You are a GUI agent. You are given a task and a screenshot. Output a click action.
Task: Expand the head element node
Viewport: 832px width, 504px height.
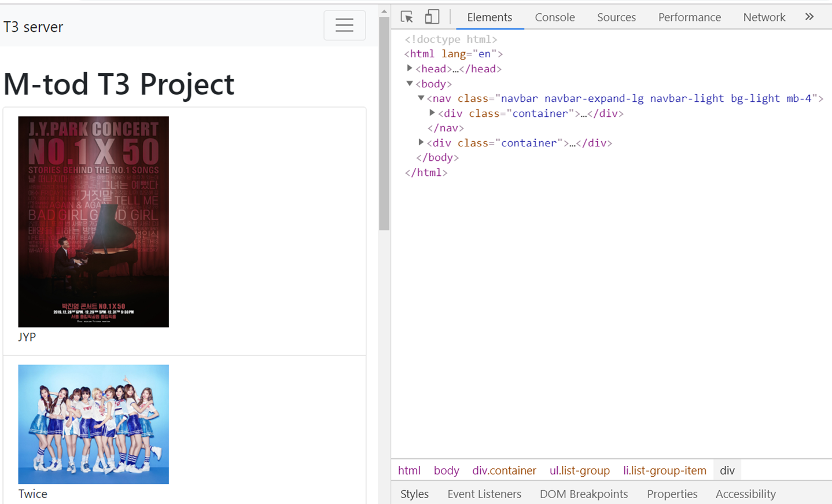(410, 68)
